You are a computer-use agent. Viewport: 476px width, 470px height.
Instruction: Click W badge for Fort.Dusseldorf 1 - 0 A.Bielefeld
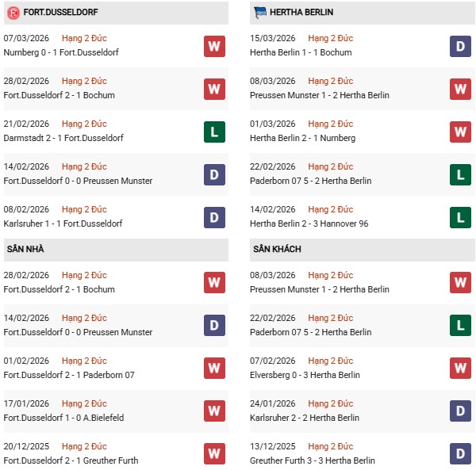click(x=214, y=411)
